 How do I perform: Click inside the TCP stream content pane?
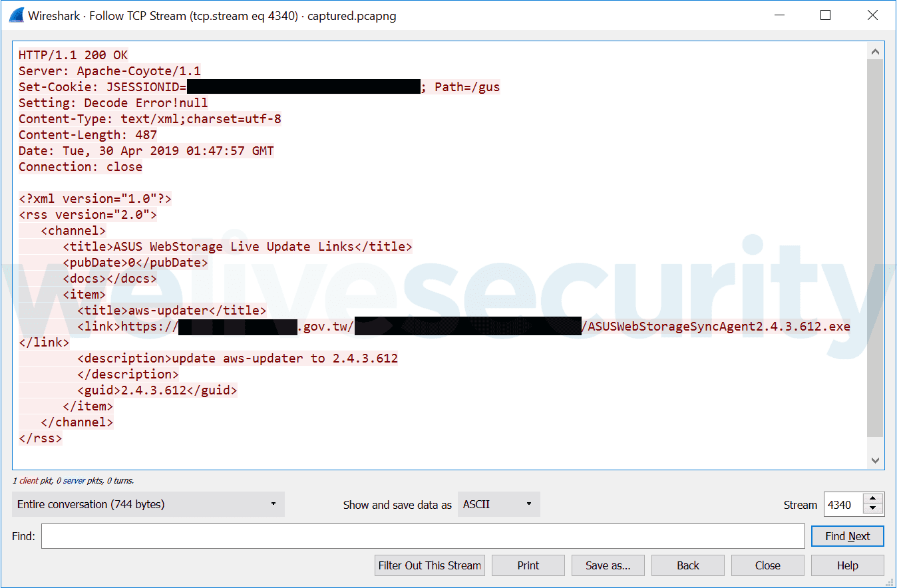coord(399,266)
